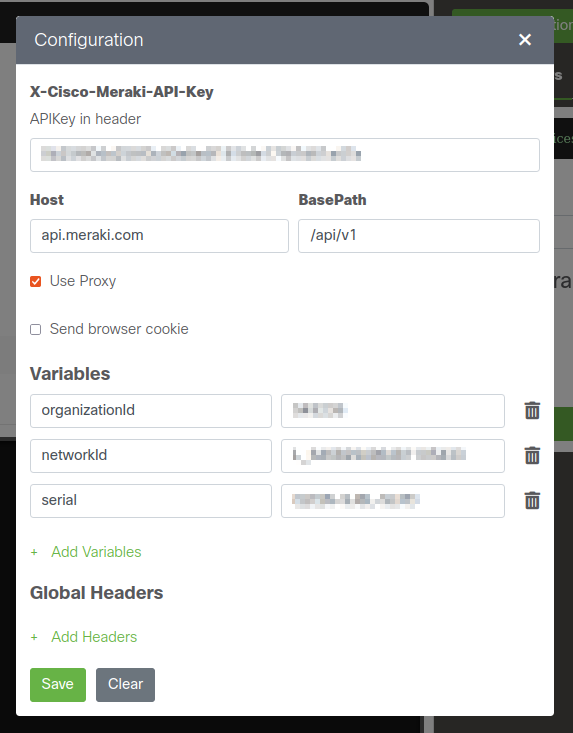573x733 pixels.
Task: Delete the networkId variable row
Action: click(x=532, y=455)
